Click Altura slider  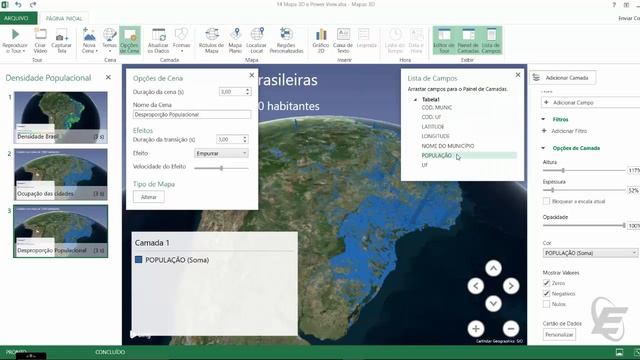[584, 170]
